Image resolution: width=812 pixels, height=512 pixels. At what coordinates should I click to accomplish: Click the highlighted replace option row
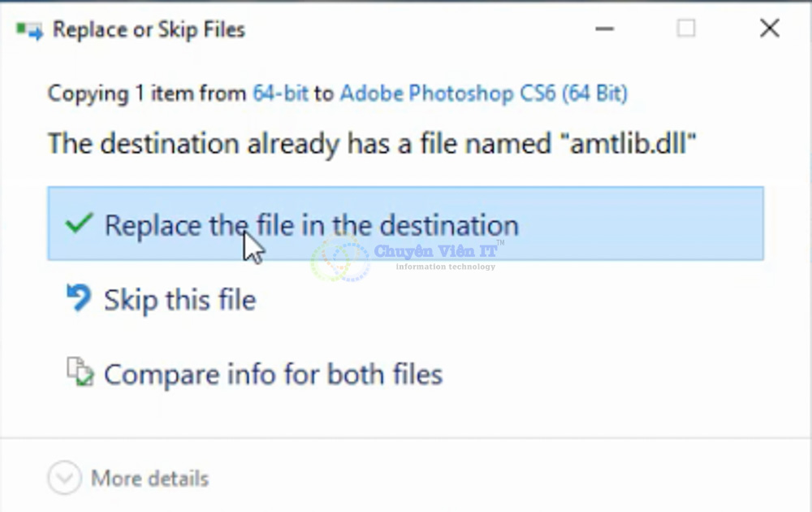[406, 224]
